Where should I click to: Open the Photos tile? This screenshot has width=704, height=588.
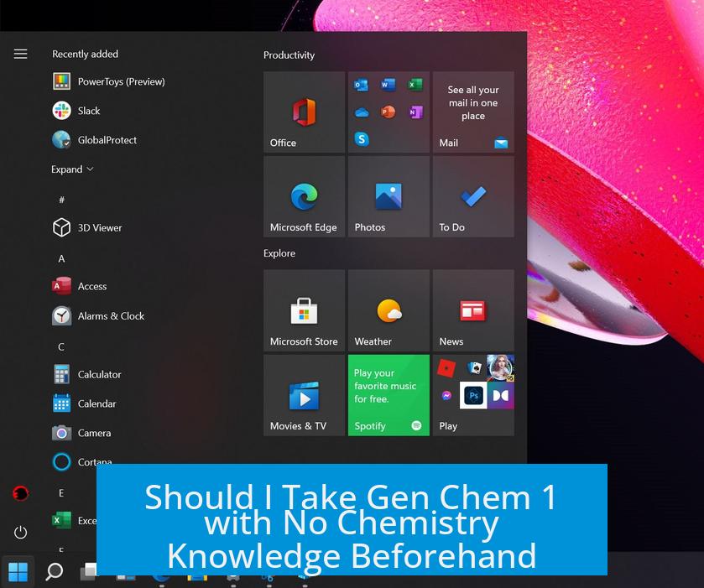(389, 196)
